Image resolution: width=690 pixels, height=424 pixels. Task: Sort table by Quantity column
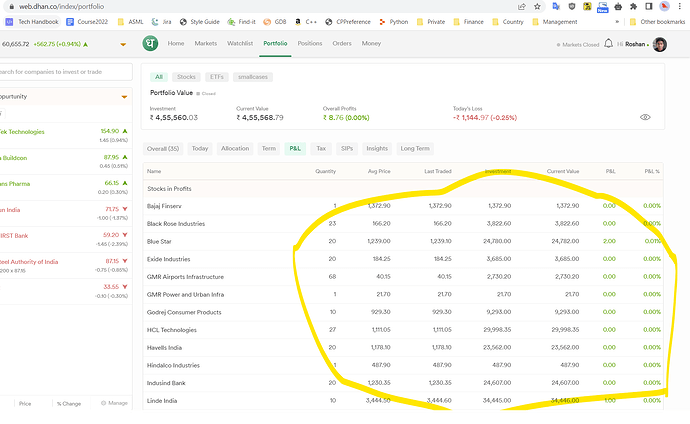[325, 172]
